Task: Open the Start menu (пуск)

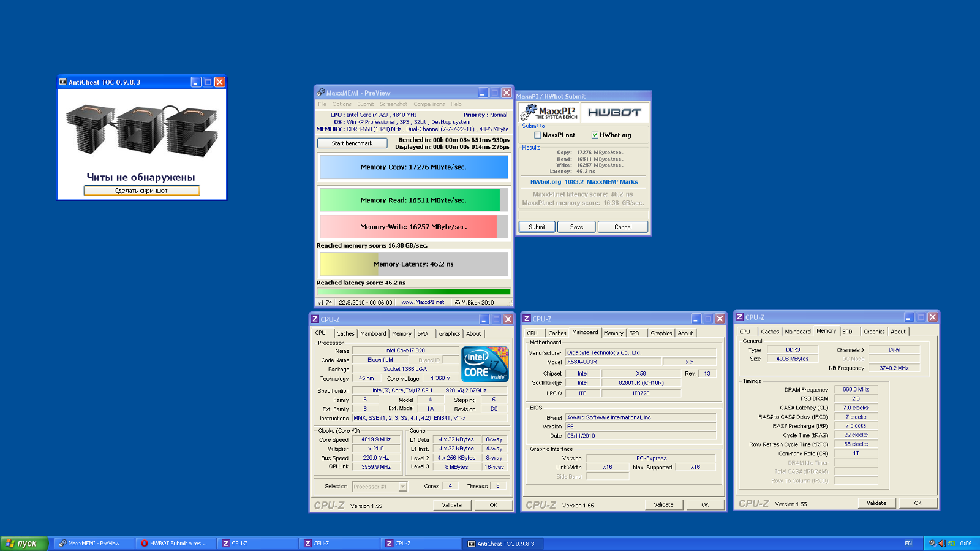Action: click(24, 543)
